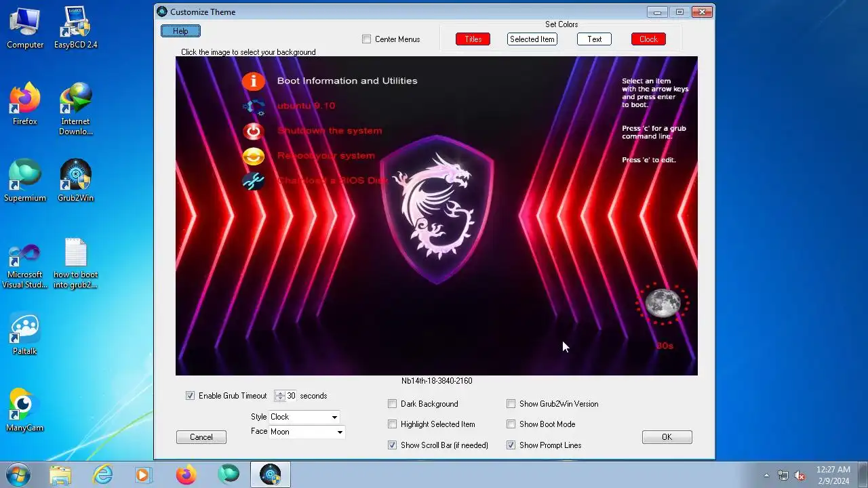The image size is (868, 488).
Task: Open the Face dropdown showing Moon
Action: pos(307,432)
